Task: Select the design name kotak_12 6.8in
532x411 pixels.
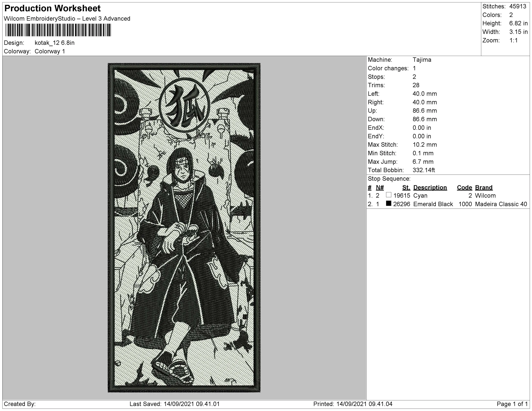Action: (54, 43)
